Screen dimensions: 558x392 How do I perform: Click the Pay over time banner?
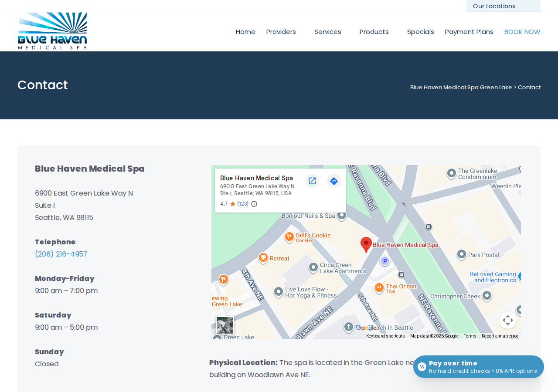[479, 367]
